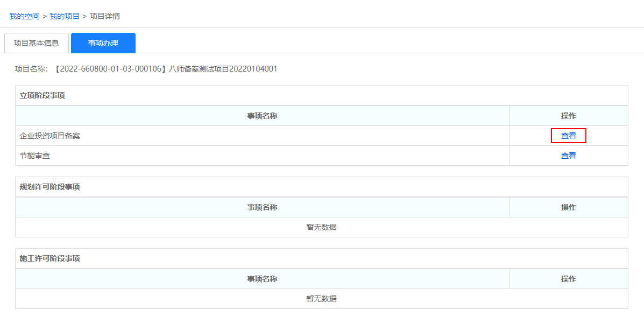644x317 pixels.
Task: Click the 节能审查 row name
Action: click(x=35, y=156)
